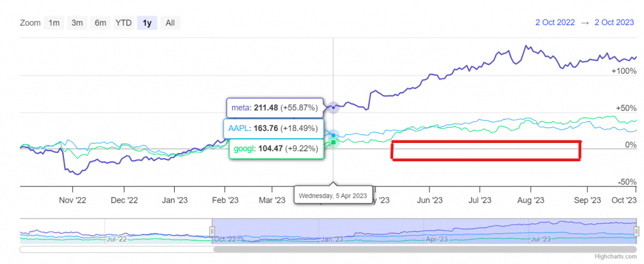This screenshot has height=264, width=644.
Task: Click the Oct '23 axis label
Action: tap(625, 200)
